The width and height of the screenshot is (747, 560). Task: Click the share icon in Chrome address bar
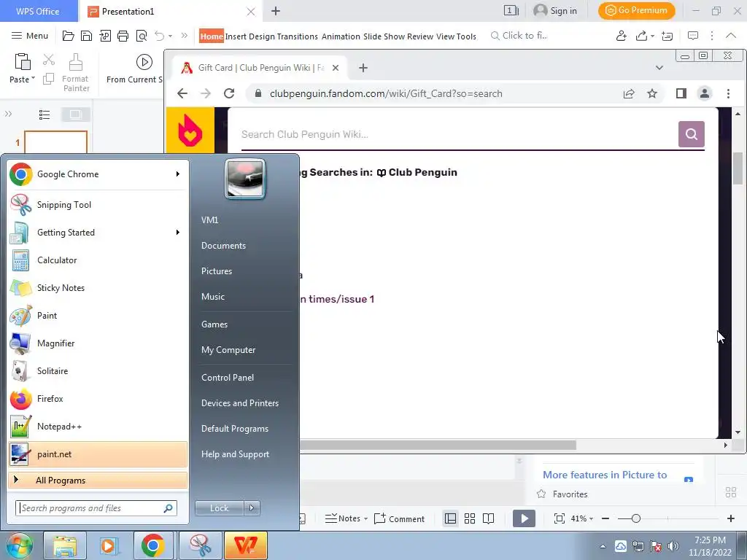click(629, 93)
